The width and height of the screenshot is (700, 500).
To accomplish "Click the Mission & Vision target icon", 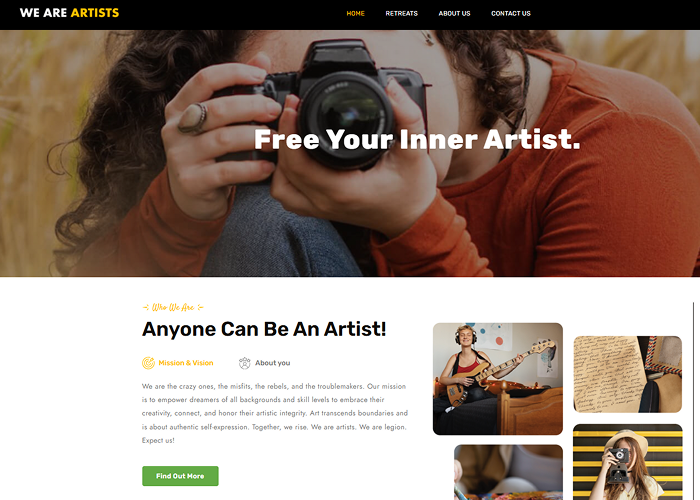I will [148, 363].
